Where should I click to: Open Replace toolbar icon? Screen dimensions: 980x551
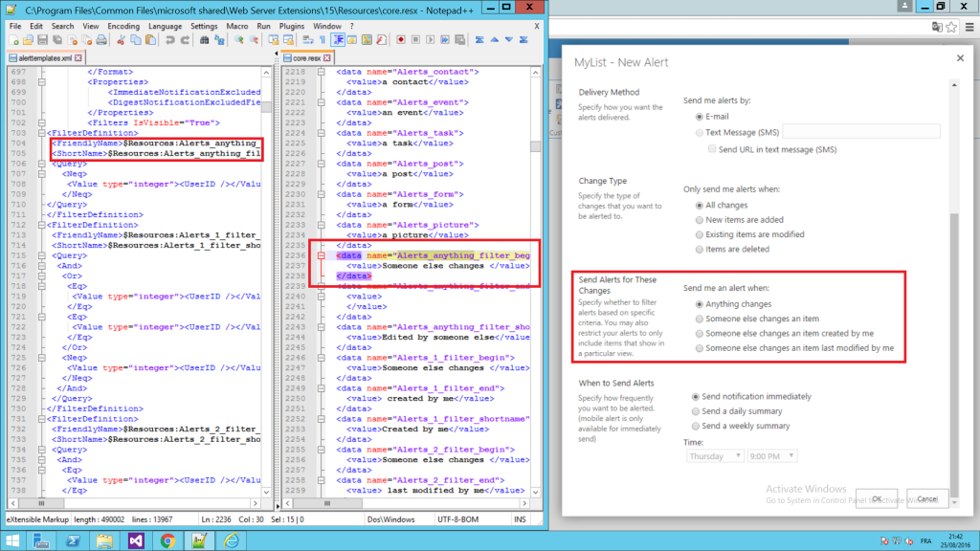pyautogui.click(x=219, y=40)
